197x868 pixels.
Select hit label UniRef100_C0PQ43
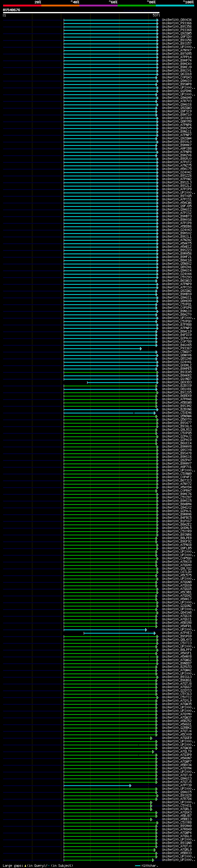pos(176,78)
